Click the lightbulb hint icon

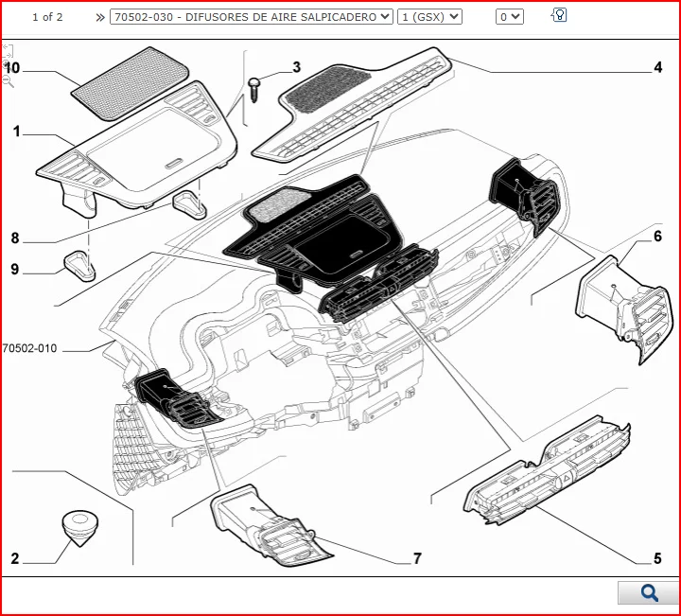559,15
